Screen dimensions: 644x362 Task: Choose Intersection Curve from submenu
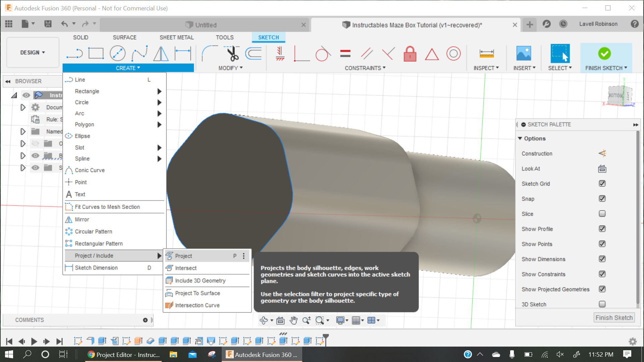click(x=207, y=305)
